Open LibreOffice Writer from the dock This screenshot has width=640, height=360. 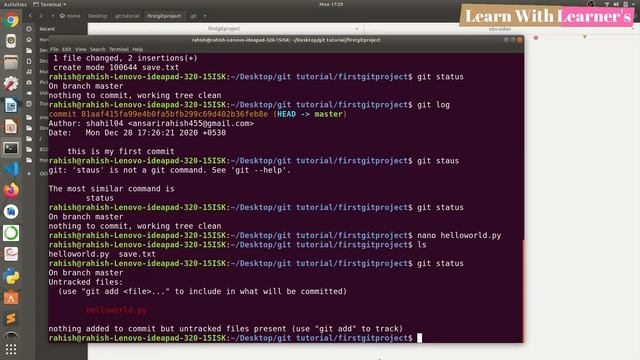(x=11, y=105)
